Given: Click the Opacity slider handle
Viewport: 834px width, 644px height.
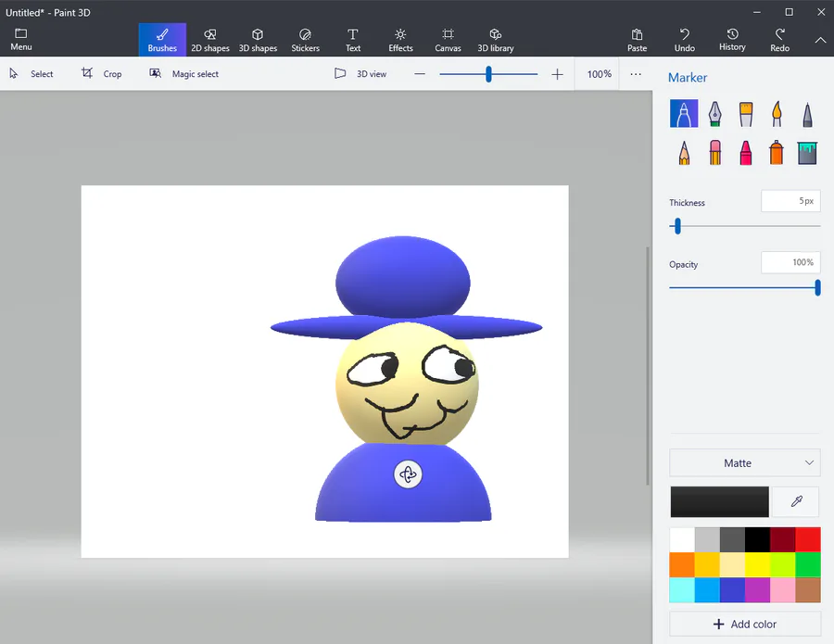Looking at the screenshot, I should (x=817, y=287).
